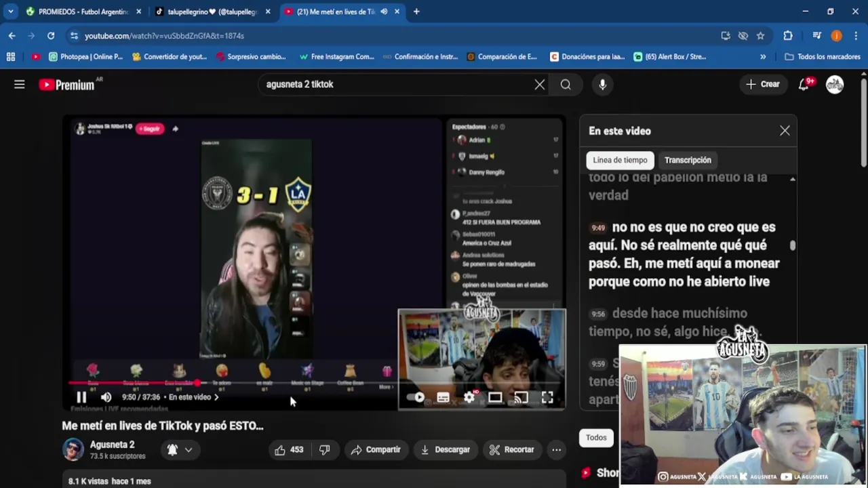868x488 pixels.
Task: Open YouTube notifications bell
Action: (x=804, y=84)
